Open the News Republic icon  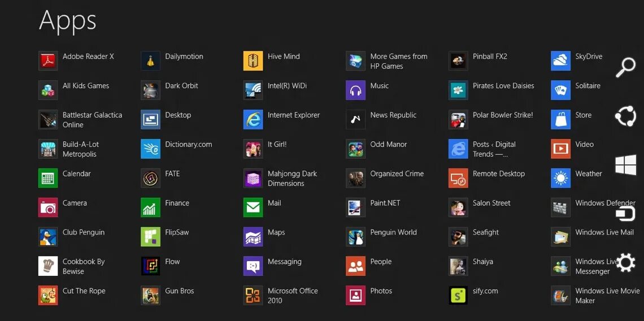click(356, 120)
